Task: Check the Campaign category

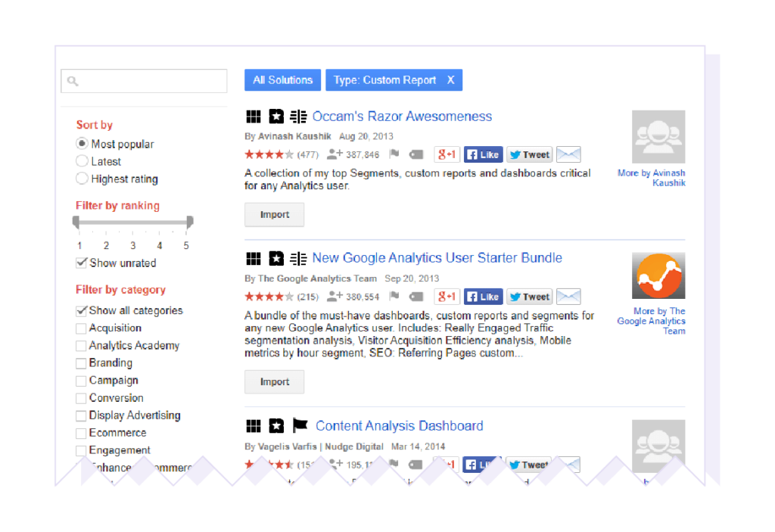Action: [81, 381]
